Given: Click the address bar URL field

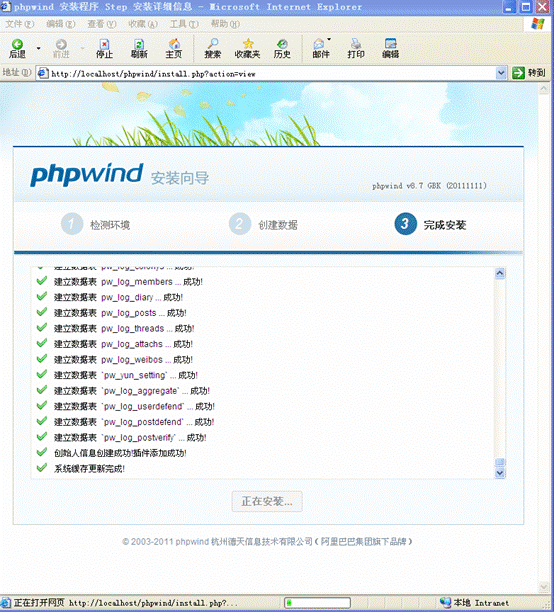Looking at the screenshot, I should (272, 73).
